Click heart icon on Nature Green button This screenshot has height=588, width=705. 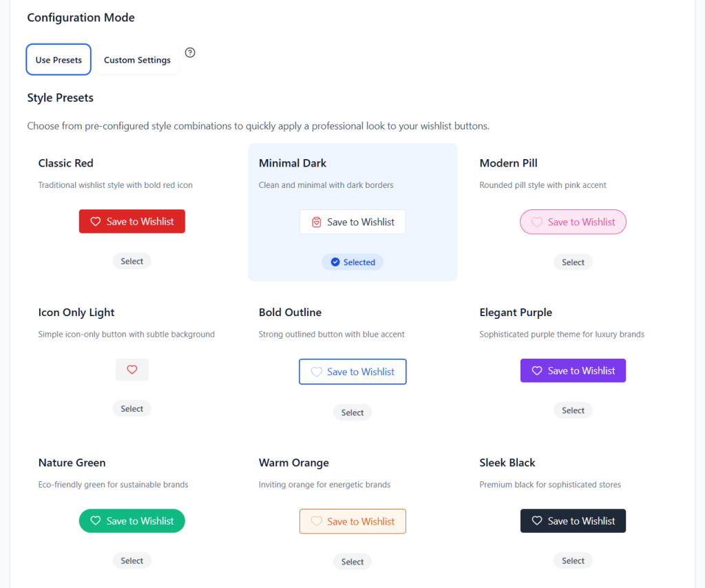coord(96,521)
